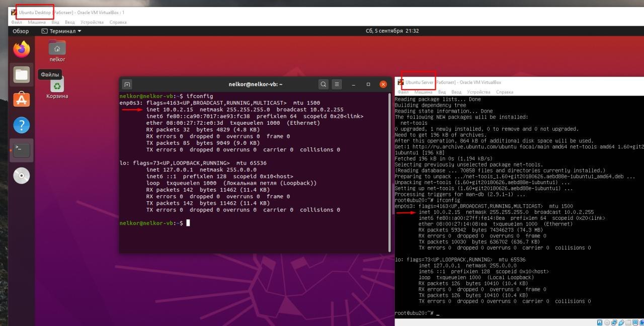This screenshot has width=644, height=326.
Task: Open Обзор activities overview
Action: [x=21, y=31]
